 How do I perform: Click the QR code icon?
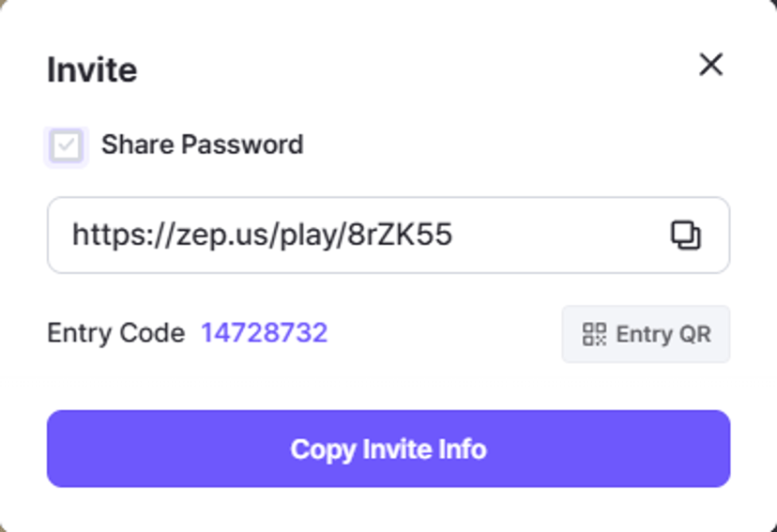(x=594, y=334)
